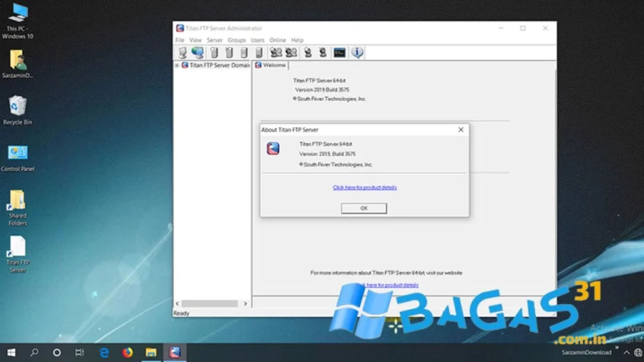
Task: Select Titan FTP Server Domain tree item
Action: (x=219, y=65)
